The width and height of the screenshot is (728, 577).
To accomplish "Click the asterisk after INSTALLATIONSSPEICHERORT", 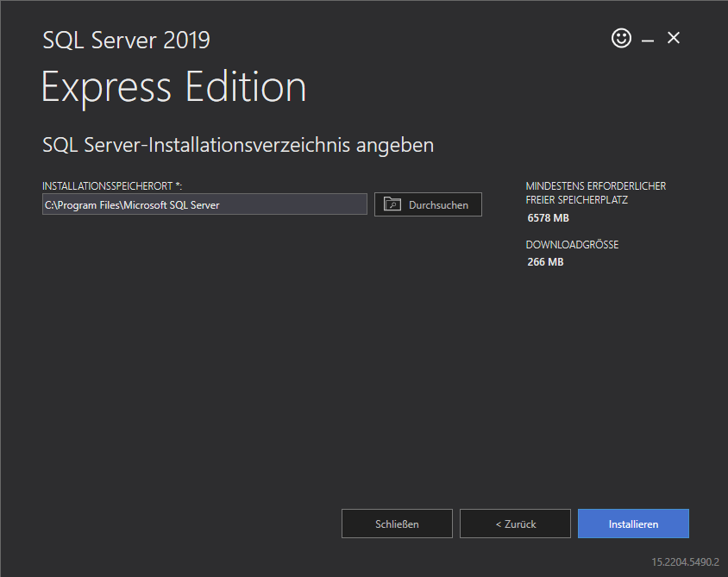I will coord(178,185).
